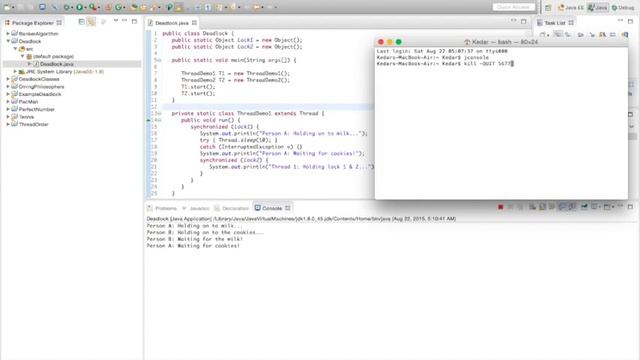The image size is (640, 360).
Task: Open Debug button dropdown arrow
Action: click(71, 7)
